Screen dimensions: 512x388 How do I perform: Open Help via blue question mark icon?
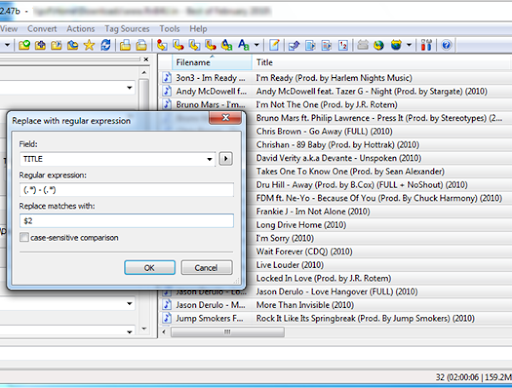tap(447, 45)
